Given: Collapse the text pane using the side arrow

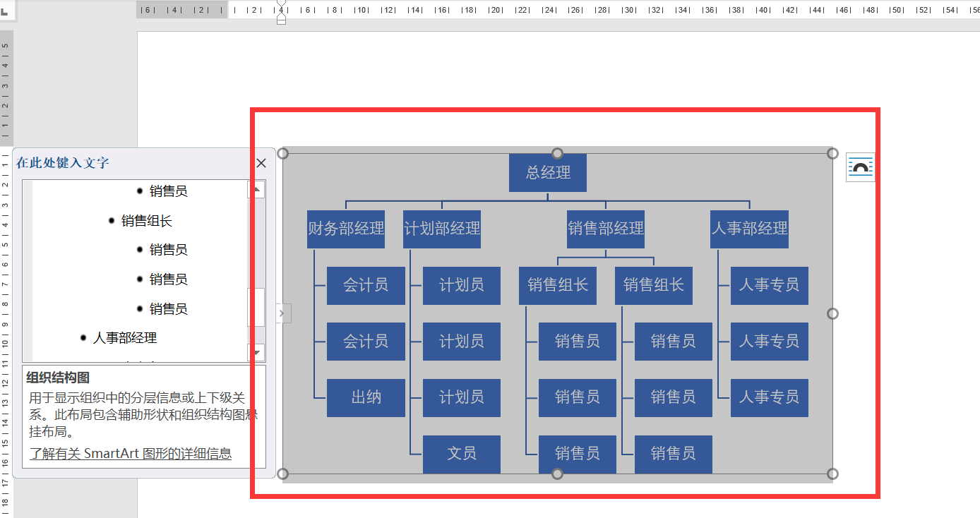Looking at the screenshot, I should click(282, 313).
